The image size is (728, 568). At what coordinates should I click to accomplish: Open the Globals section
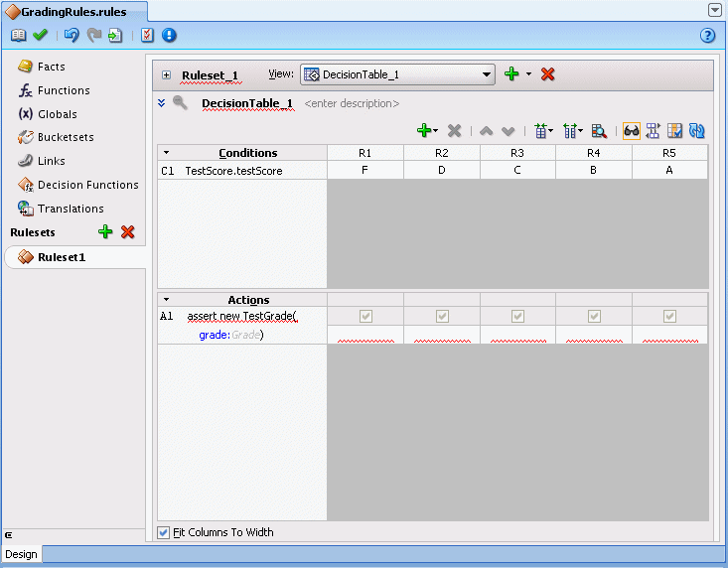(x=48, y=113)
